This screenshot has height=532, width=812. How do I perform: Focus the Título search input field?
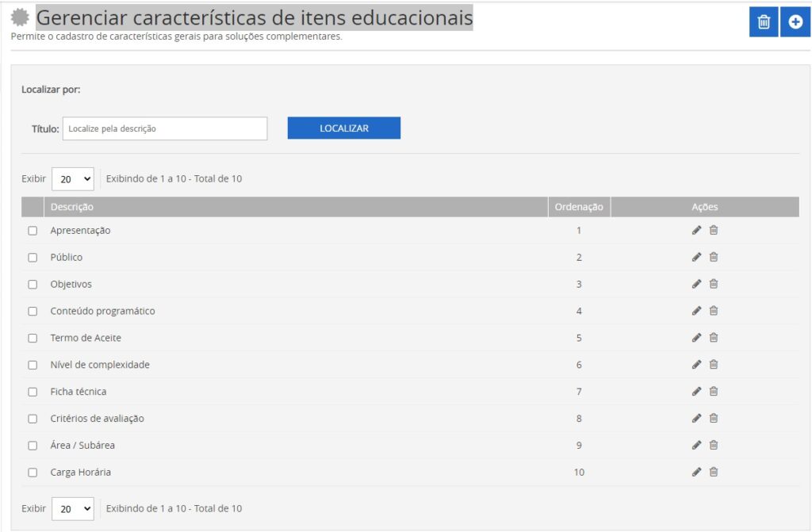click(165, 128)
